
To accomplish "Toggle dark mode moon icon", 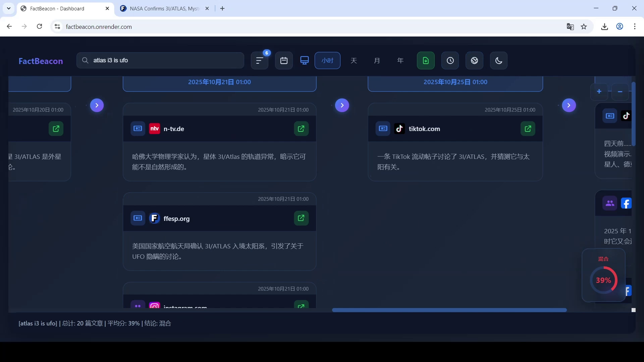I will (x=498, y=61).
